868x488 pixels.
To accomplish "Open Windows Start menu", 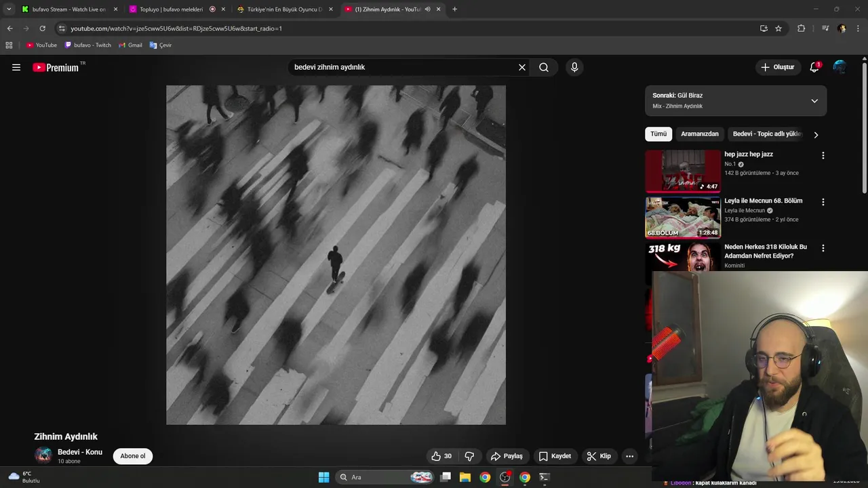I will (324, 477).
